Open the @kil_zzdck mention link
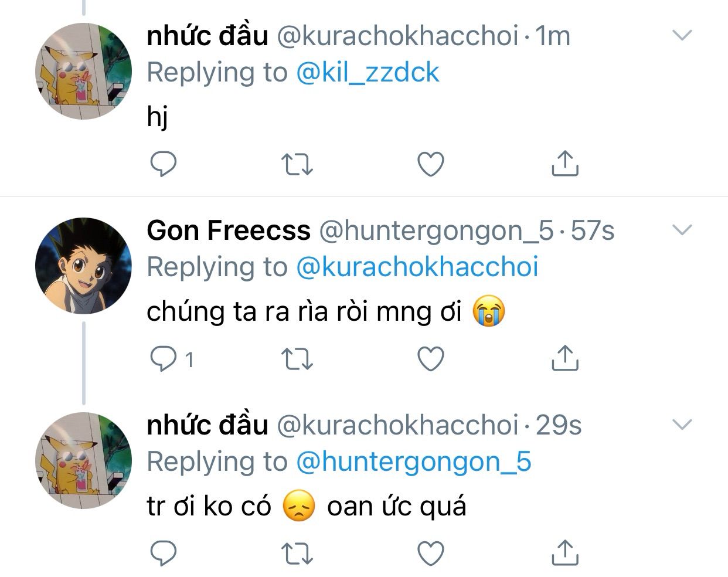Image resolution: width=728 pixels, height=577 pixels. 368,73
